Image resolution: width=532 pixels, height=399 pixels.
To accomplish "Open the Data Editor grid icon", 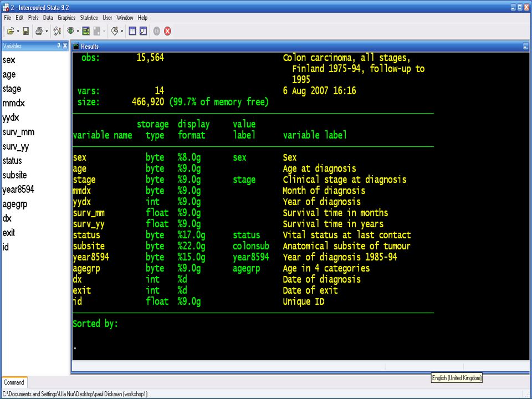I will pyautogui.click(x=132, y=31).
